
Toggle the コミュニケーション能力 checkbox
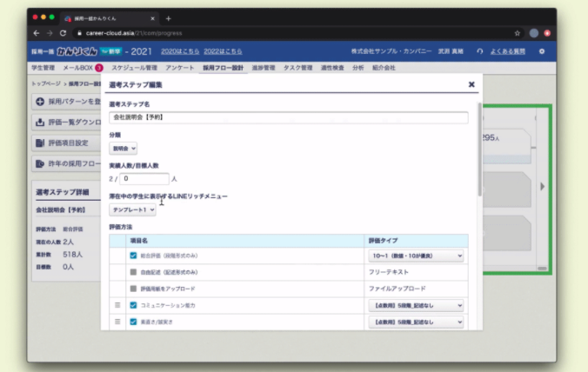coord(133,304)
